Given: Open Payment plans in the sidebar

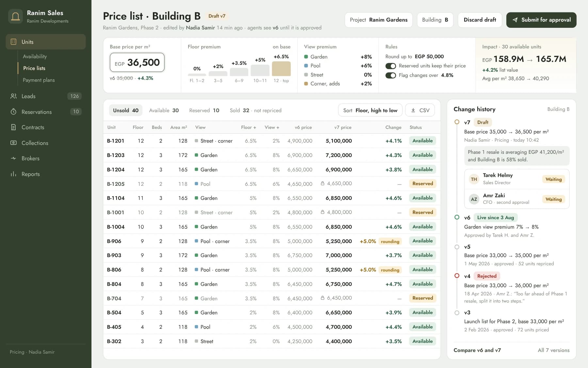Looking at the screenshot, I should click(x=39, y=80).
